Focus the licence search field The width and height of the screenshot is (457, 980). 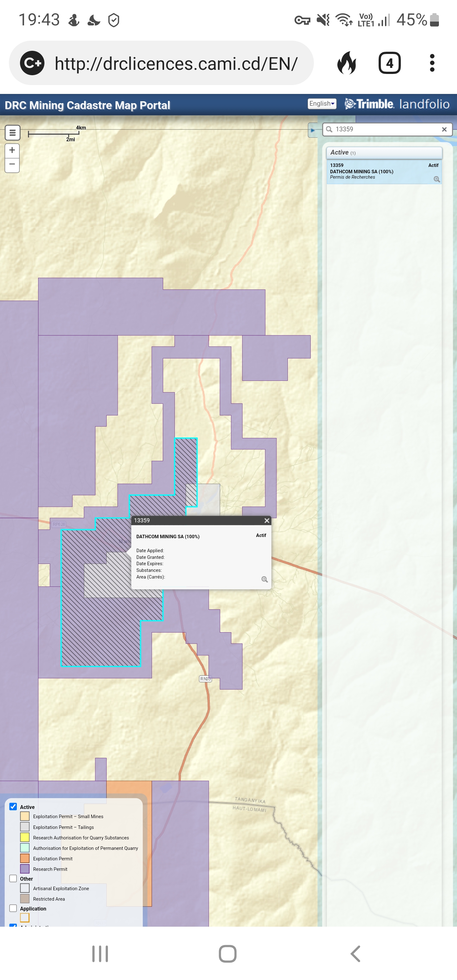(x=384, y=129)
